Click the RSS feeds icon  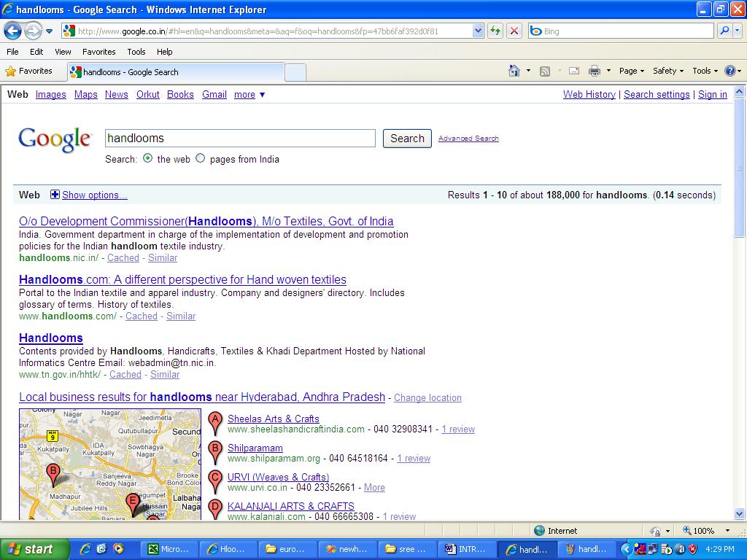[x=544, y=71]
